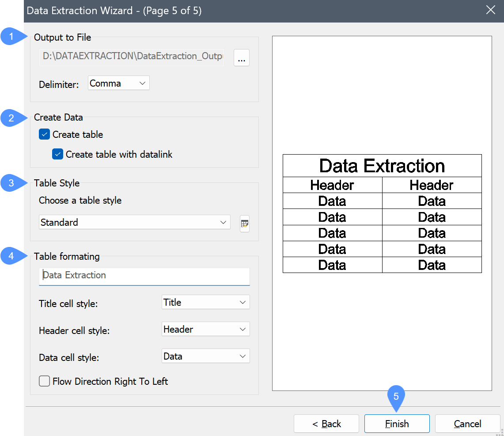Open the Data cell style dropdown

[x=205, y=356]
